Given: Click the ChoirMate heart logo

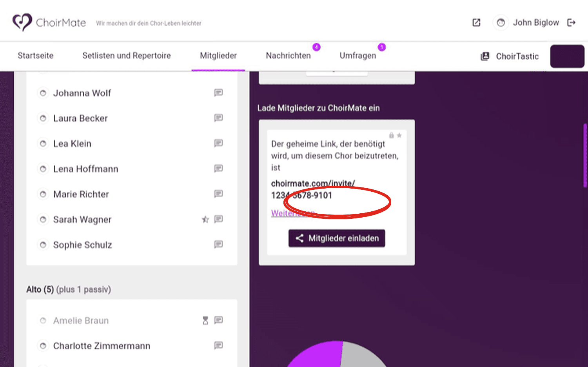Looking at the screenshot, I should pyautogui.click(x=22, y=22).
